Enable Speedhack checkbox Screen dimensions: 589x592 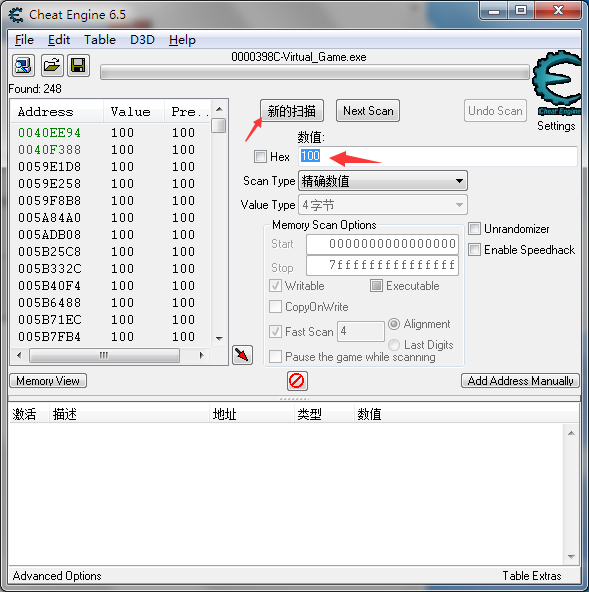click(x=474, y=250)
